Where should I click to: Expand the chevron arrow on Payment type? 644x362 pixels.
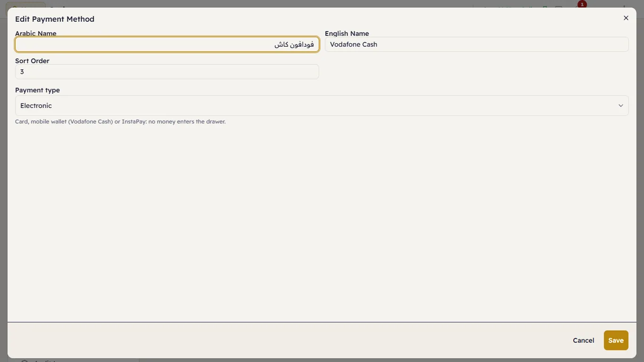[621, 106]
